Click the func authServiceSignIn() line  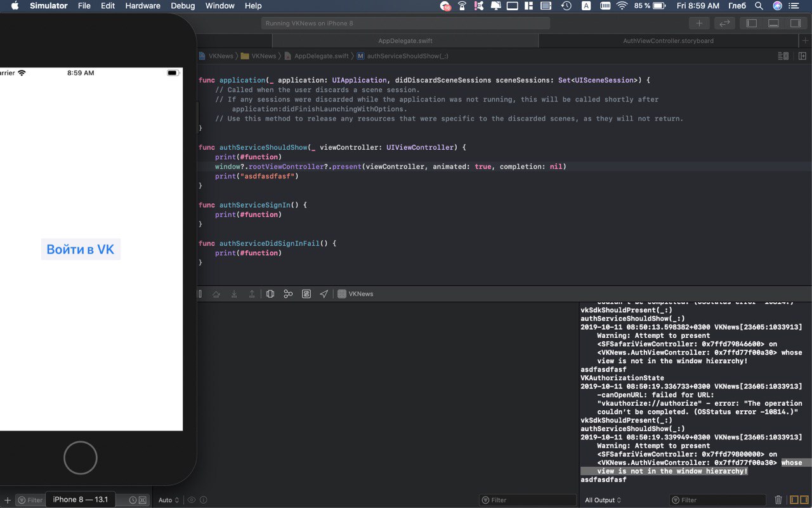tap(252, 205)
